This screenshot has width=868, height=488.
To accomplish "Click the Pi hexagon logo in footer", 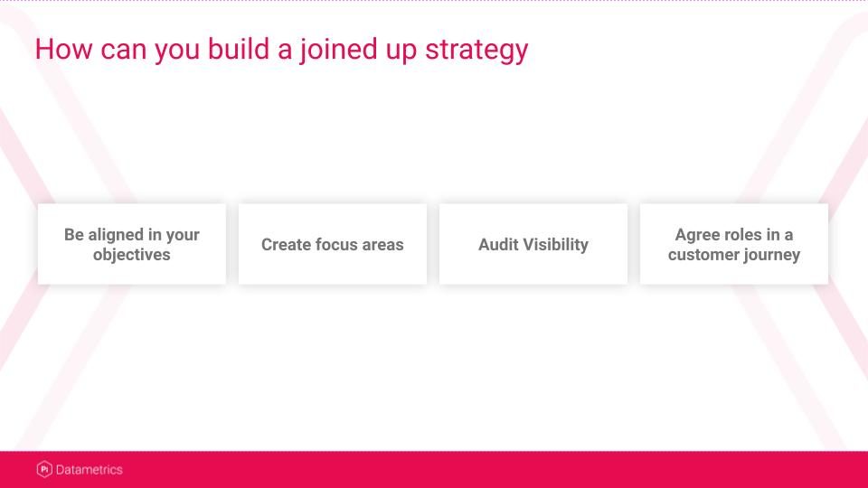I will pyautogui.click(x=44, y=469).
